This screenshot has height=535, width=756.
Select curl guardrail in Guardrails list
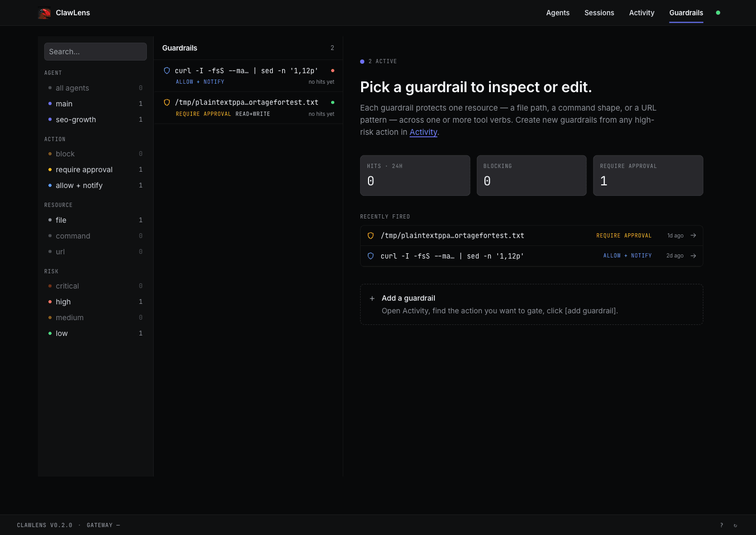click(x=248, y=76)
